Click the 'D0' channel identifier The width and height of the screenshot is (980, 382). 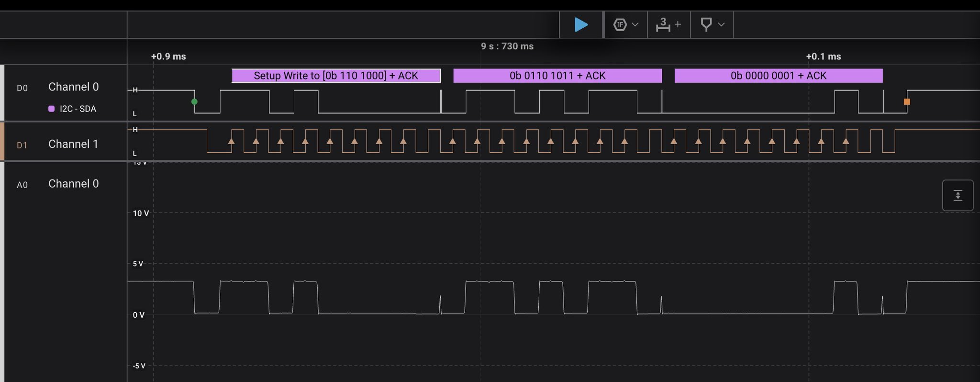coord(22,88)
